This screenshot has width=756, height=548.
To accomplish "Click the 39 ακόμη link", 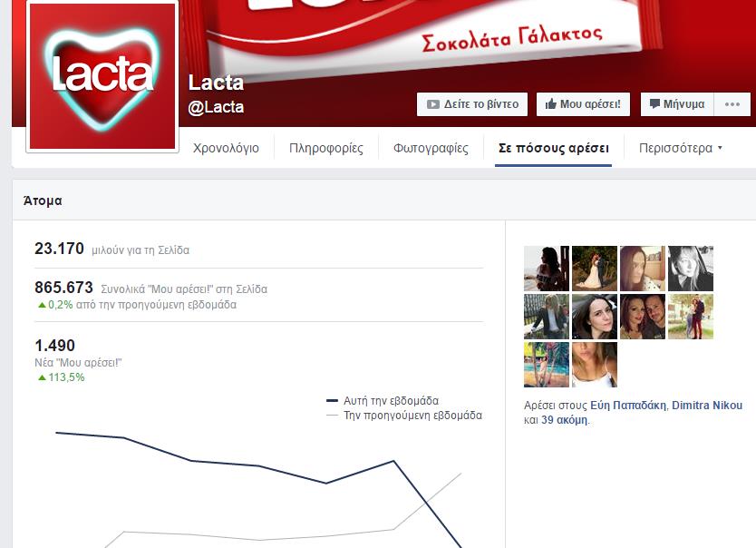I will coord(564,420).
